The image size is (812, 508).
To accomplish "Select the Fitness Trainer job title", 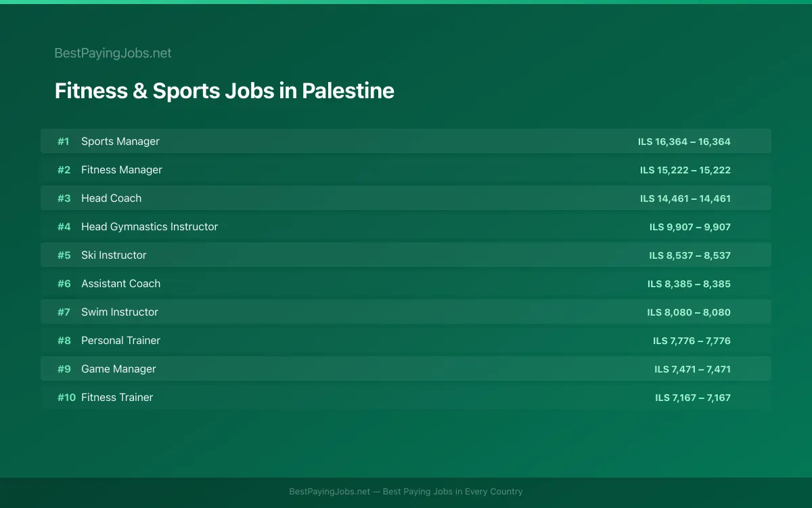I will (x=117, y=397).
